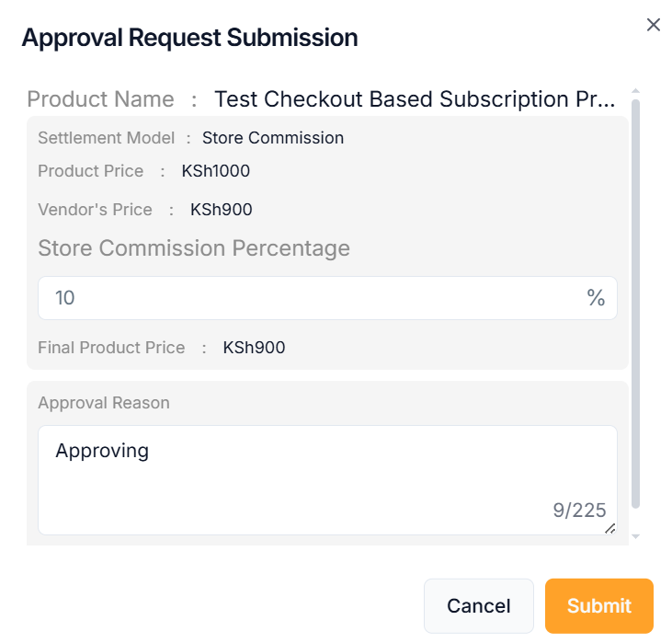Click the Settlement Model label
Viewport: 672px width, 643px height.
(x=106, y=138)
